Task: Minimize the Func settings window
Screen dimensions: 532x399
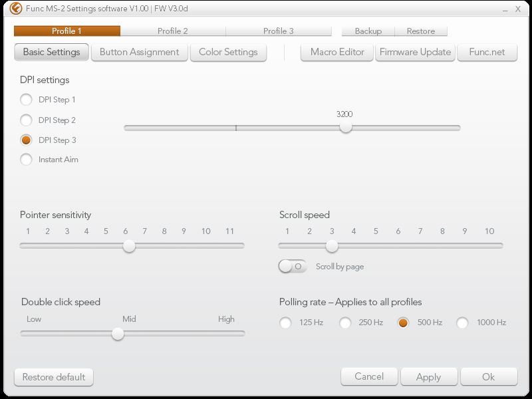Action: pos(505,9)
